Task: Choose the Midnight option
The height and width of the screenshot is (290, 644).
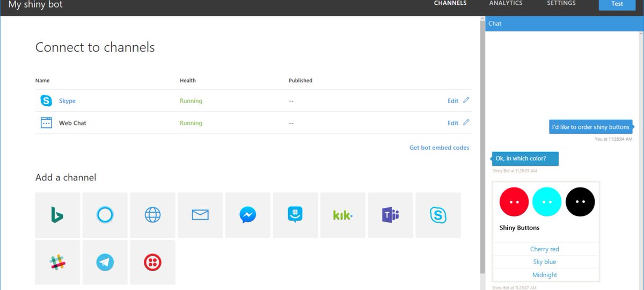Action: tap(545, 275)
